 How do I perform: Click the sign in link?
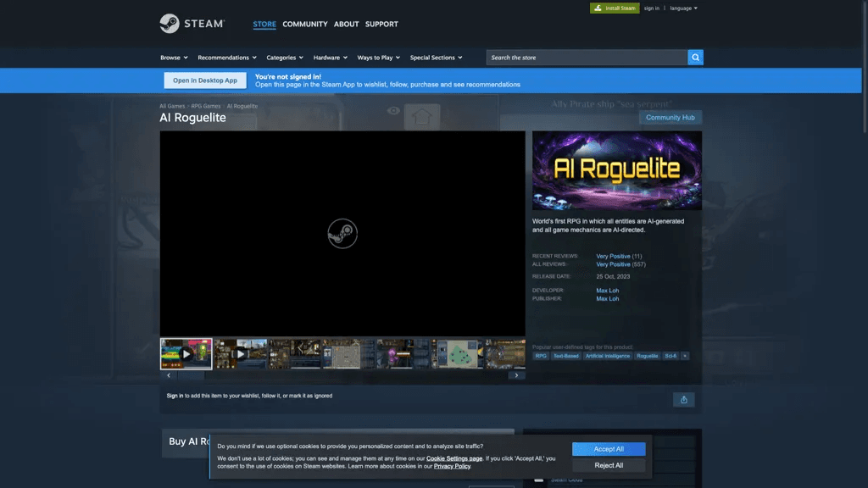(652, 8)
